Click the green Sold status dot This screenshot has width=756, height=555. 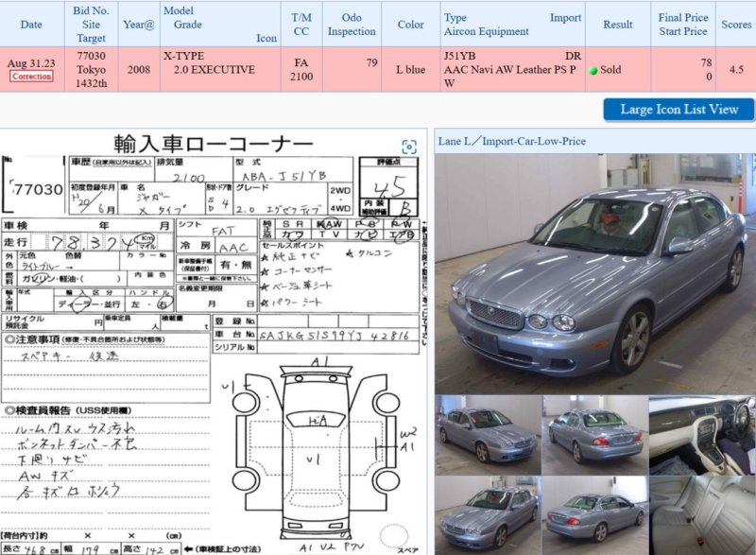593,70
